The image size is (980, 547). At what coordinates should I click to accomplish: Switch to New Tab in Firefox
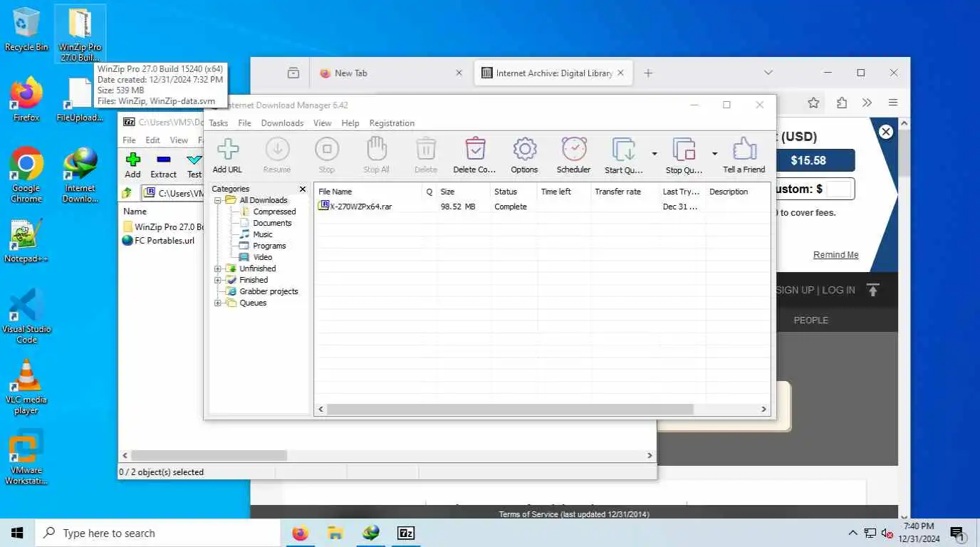390,73
